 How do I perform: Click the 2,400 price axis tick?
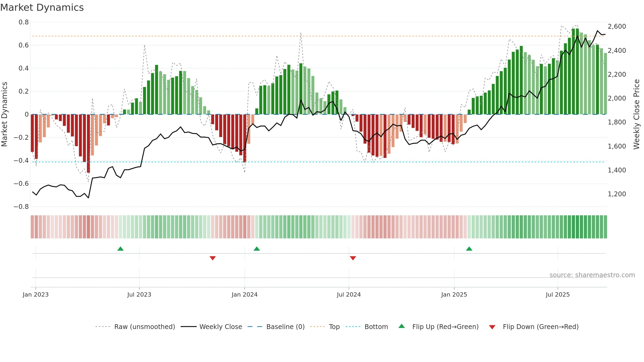pos(617,50)
